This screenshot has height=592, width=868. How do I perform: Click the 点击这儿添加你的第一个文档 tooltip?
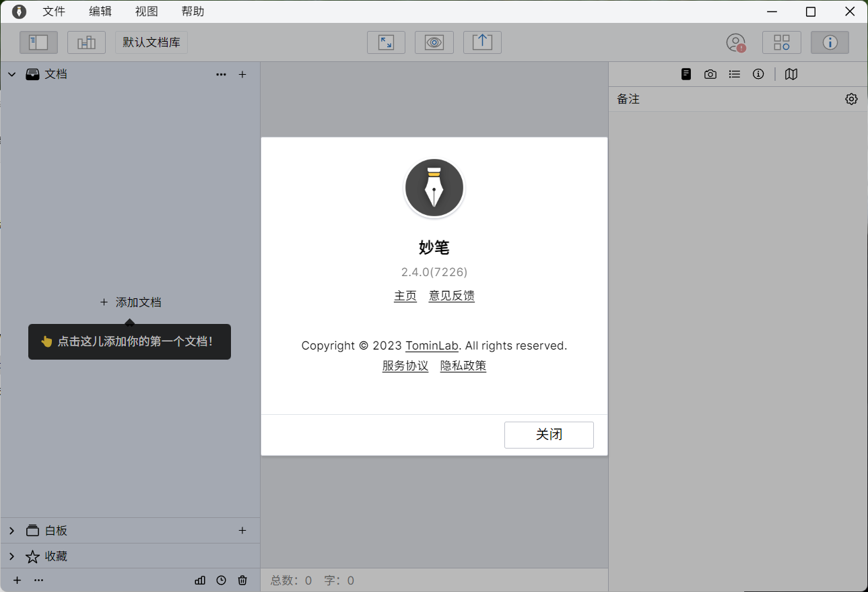click(x=129, y=341)
